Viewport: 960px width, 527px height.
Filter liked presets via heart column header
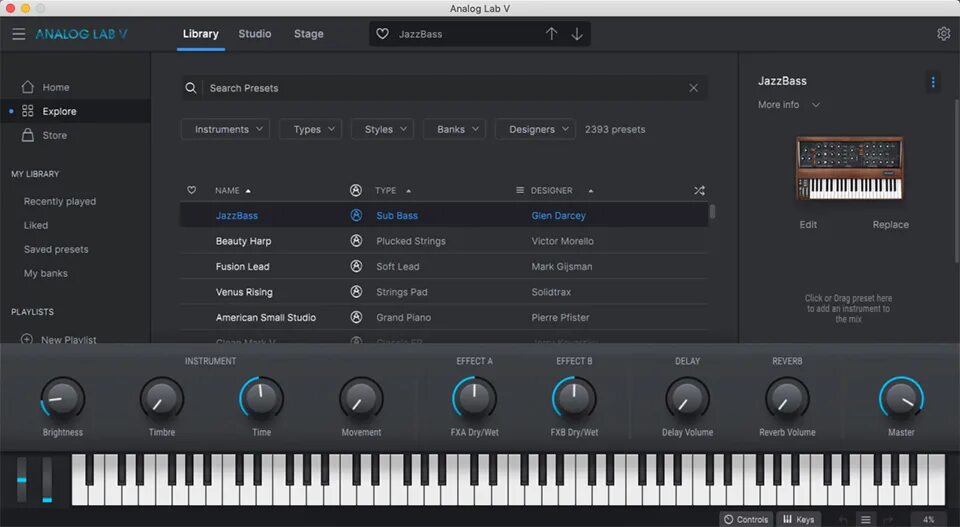[x=192, y=190]
